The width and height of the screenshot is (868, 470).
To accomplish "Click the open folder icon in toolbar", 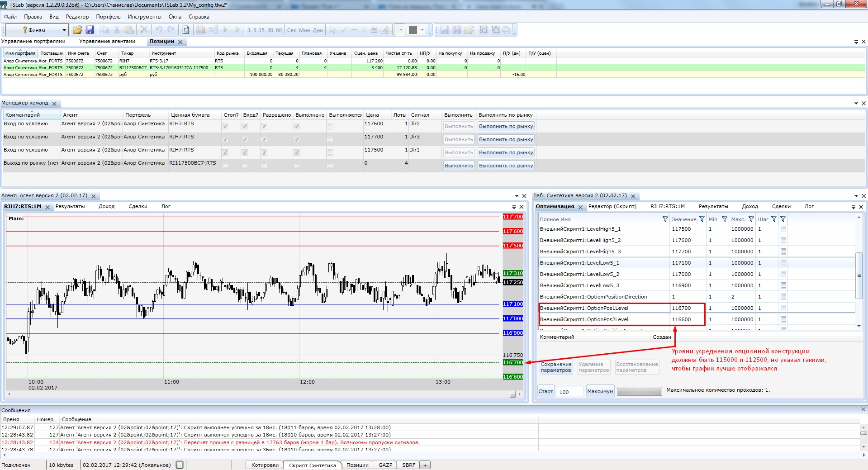I will point(77,30).
